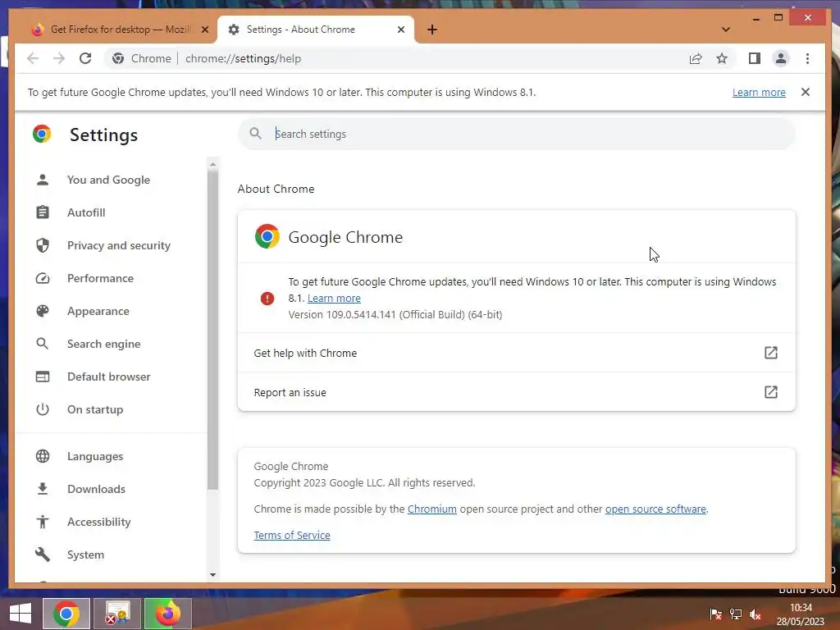Click the address bar URL
This screenshot has height=630, width=840.
[243, 58]
